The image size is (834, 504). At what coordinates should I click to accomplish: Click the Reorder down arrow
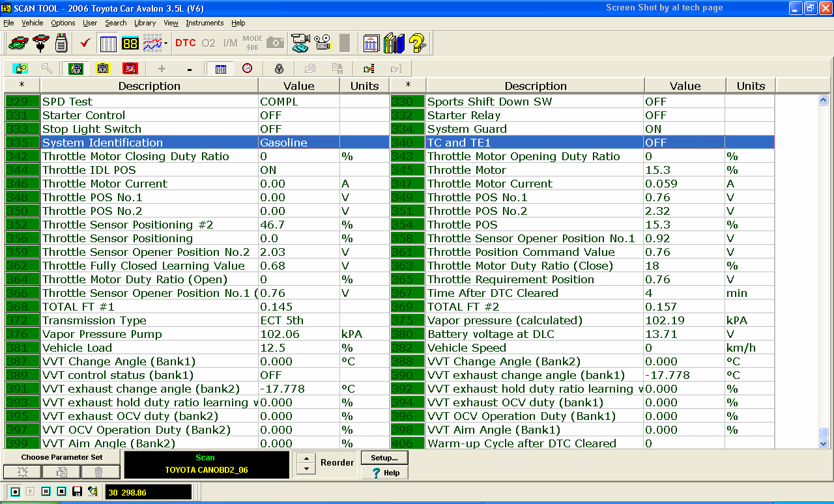305,469
